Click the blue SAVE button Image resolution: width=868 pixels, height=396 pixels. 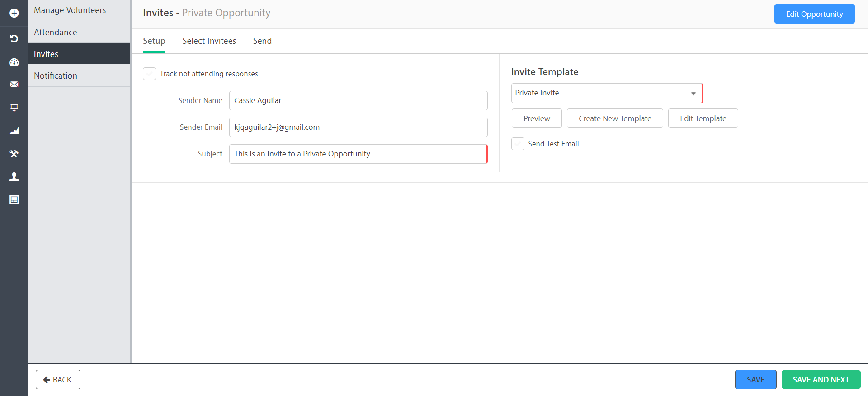click(x=755, y=380)
